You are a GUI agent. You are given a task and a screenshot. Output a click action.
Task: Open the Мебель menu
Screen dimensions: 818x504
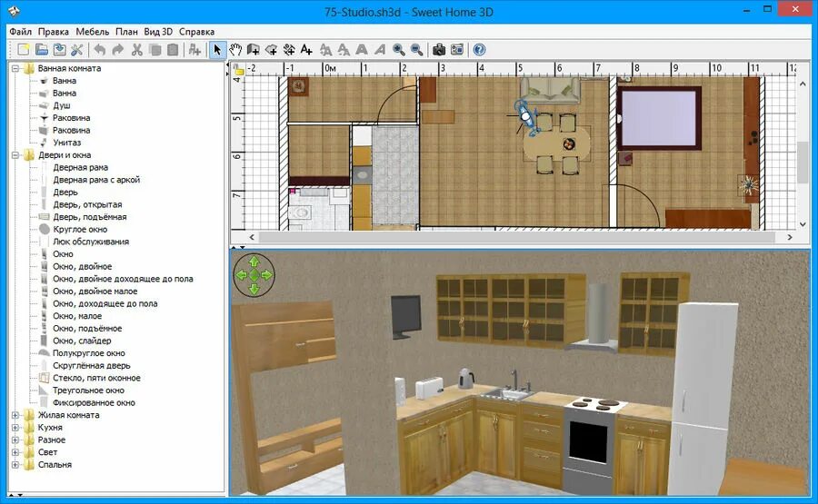[x=93, y=32]
